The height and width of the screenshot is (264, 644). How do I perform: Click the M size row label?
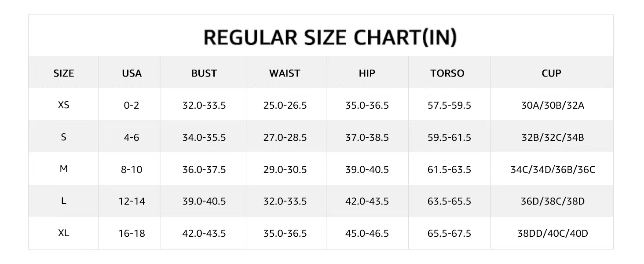point(64,169)
